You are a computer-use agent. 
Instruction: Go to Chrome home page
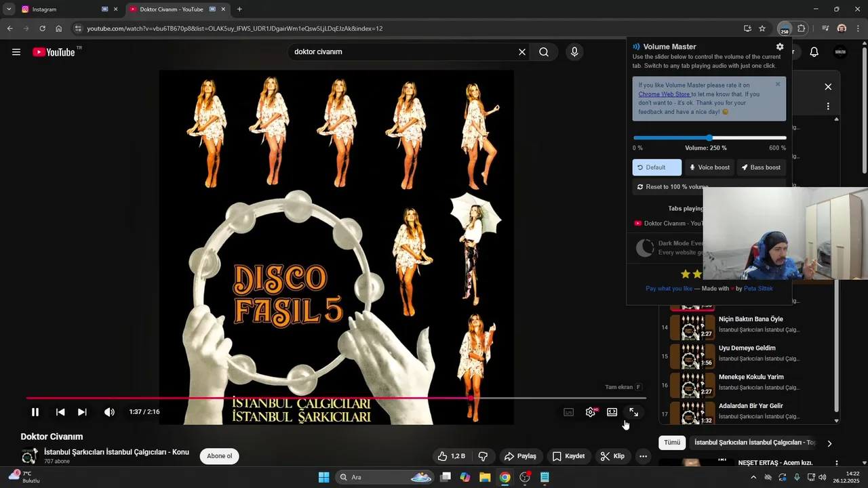59,28
